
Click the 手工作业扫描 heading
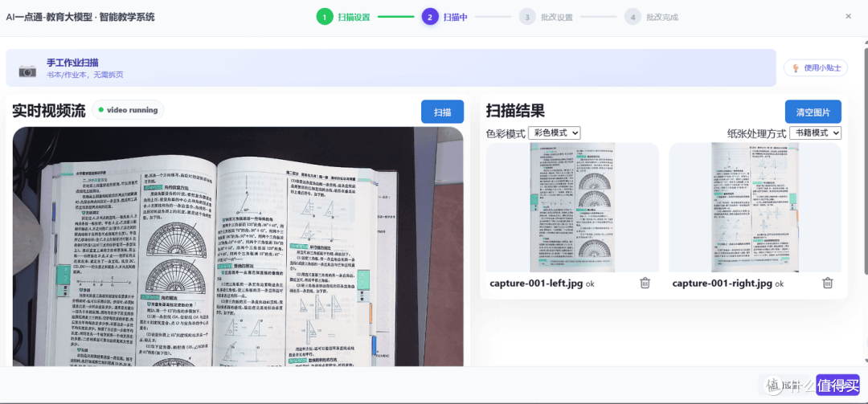72,63
